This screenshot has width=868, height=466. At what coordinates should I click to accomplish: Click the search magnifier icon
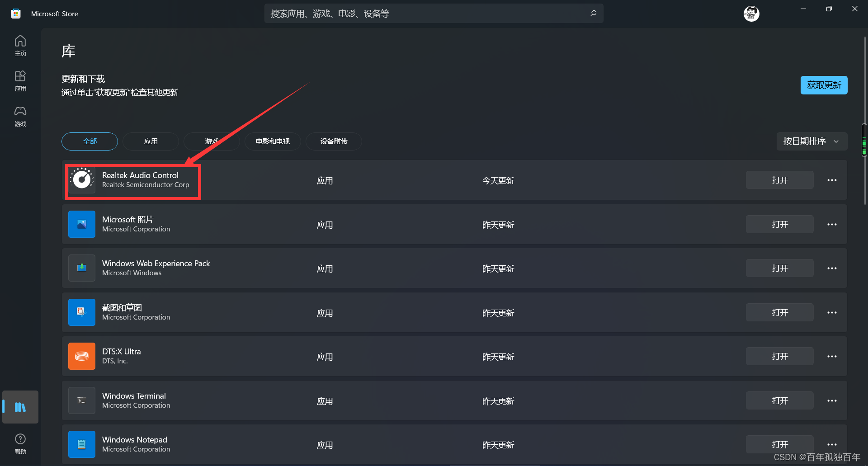593,14
